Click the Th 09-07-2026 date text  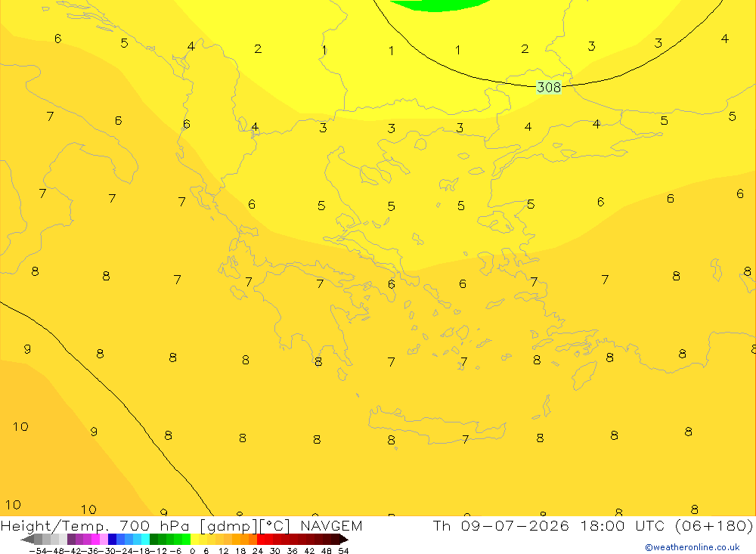click(x=501, y=525)
